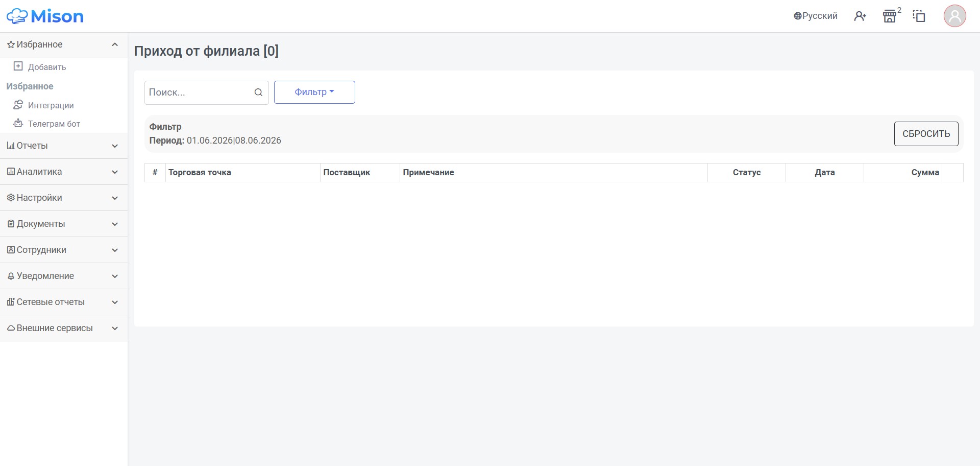The image size is (980, 466).
Task: Click the Уведомление bell icon
Action: point(11,276)
